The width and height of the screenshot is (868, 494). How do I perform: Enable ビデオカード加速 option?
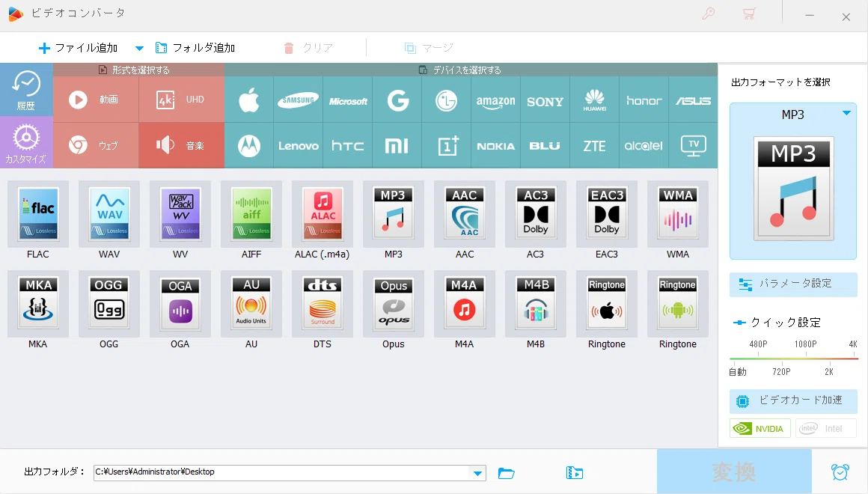pos(793,400)
